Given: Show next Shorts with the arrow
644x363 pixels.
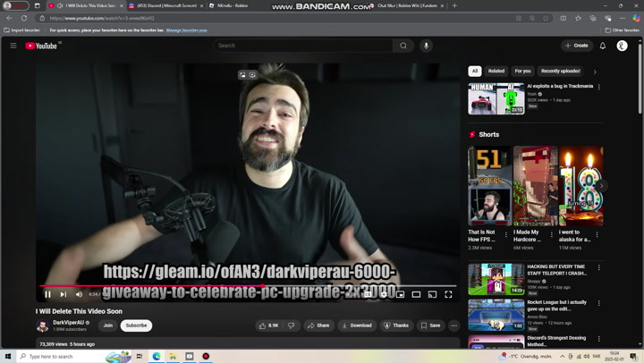Looking at the screenshot, I should pos(601,186).
